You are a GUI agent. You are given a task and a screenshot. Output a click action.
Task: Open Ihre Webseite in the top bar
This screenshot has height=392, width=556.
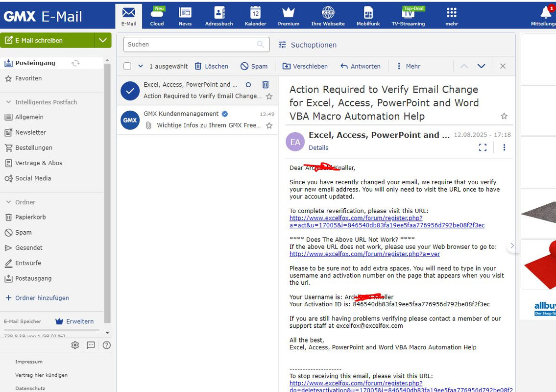coord(328,16)
